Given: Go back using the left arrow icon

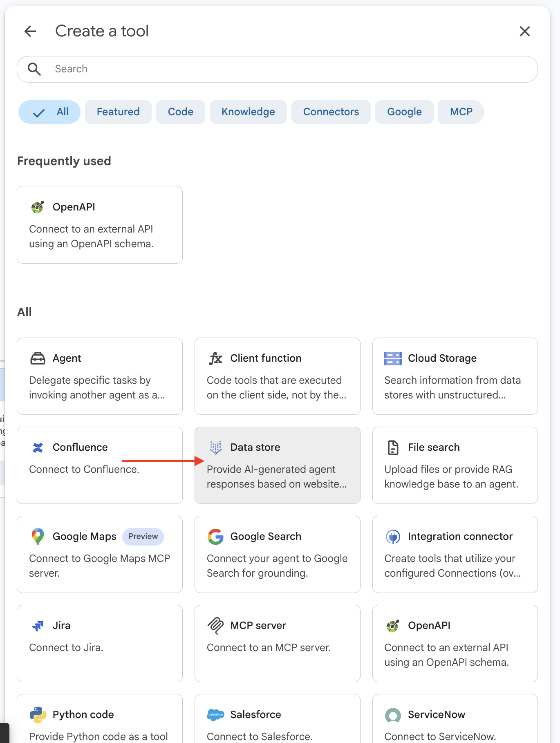Looking at the screenshot, I should 30,31.
